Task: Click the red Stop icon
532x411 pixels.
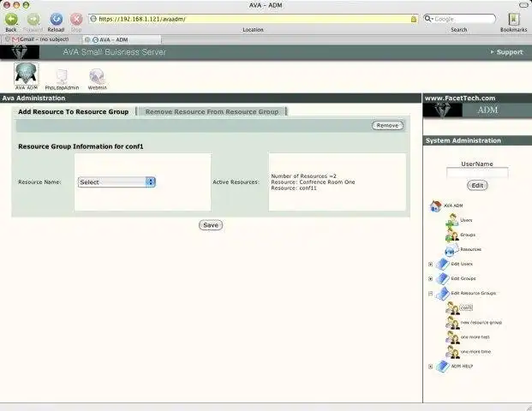Action: pyautogui.click(x=76, y=20)
